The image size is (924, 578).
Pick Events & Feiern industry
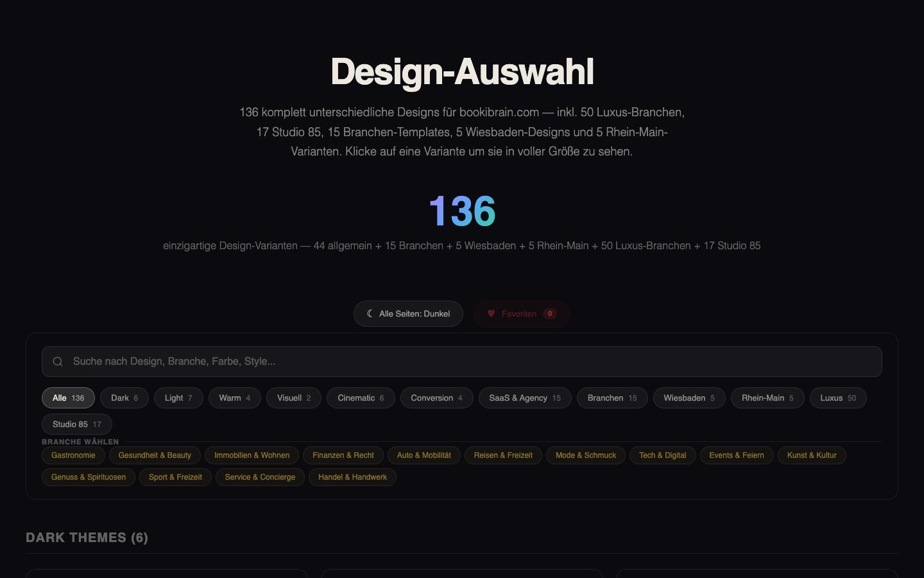[737, 455]
